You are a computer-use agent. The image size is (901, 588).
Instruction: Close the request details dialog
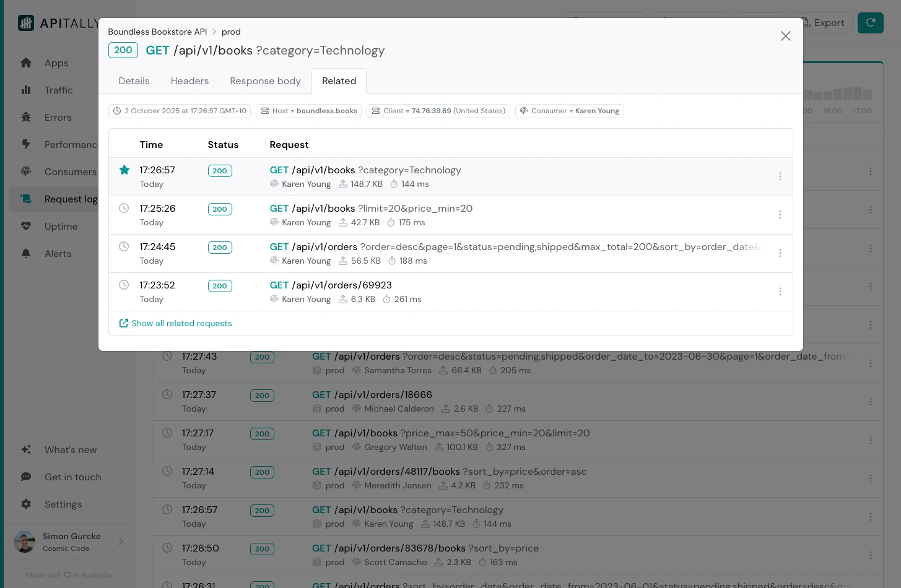pyautogui.click(x=785, y=36)
